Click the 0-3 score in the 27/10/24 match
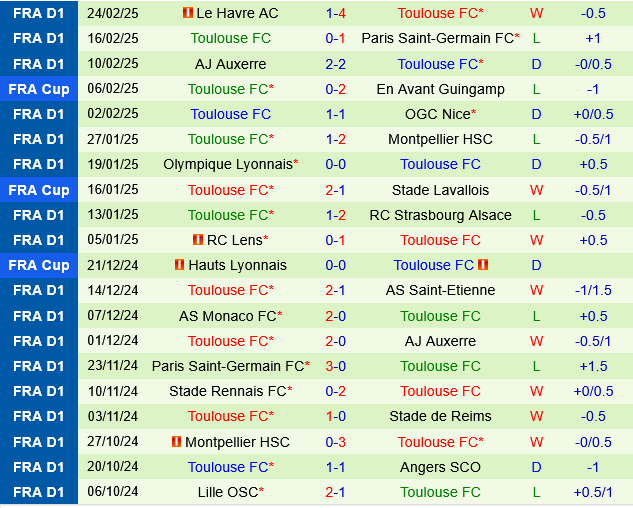This screenshot has height=508, width=633. pos(336,442)
